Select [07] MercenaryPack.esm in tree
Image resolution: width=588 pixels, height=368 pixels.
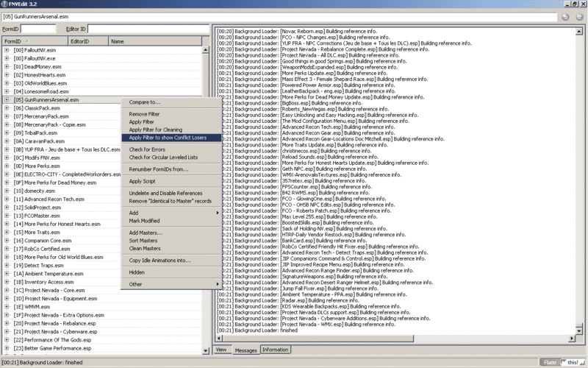(x=41, y=116)
